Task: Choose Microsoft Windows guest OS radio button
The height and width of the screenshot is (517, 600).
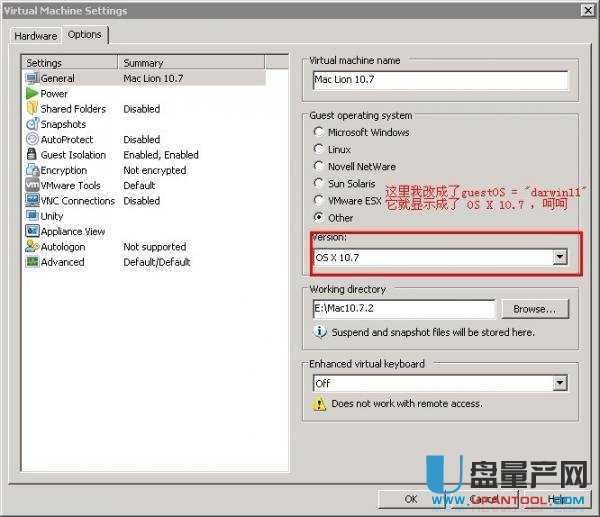Action: point(319,132)
